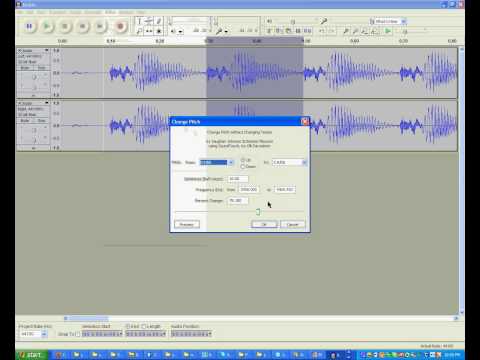Click the Zoom Out icon
The height and width of the screenshot is (360, 480).
[x=356, y=31]
